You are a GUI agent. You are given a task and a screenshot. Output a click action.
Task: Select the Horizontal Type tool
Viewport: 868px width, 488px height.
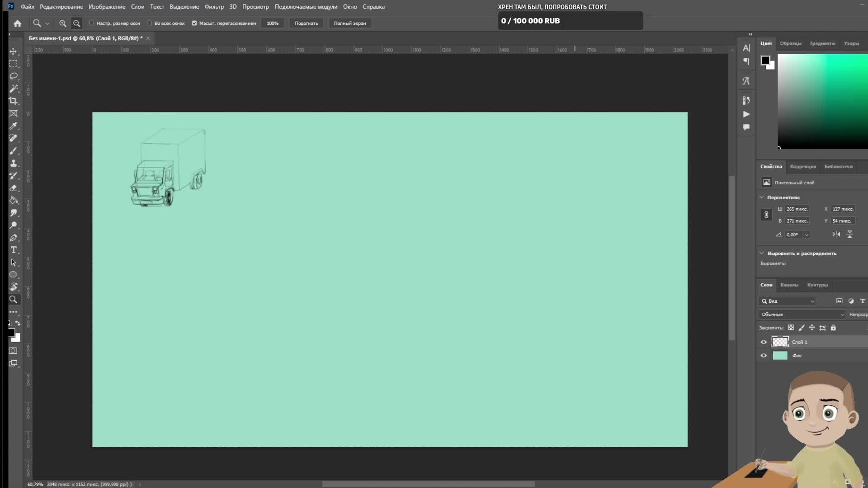(14, 250)
